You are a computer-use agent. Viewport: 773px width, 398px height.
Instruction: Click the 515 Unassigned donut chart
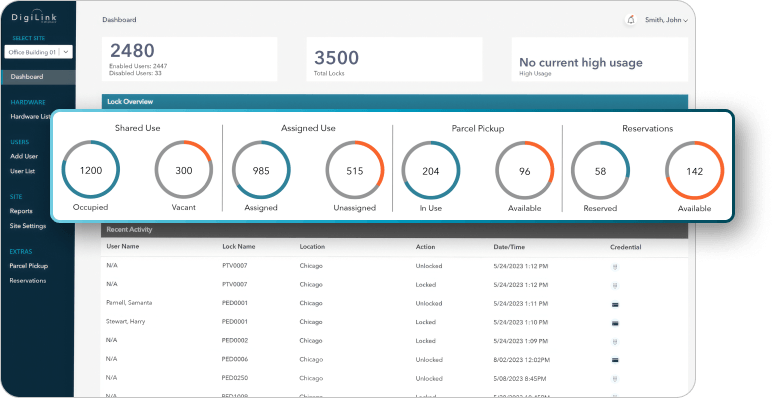pos(354,171)
